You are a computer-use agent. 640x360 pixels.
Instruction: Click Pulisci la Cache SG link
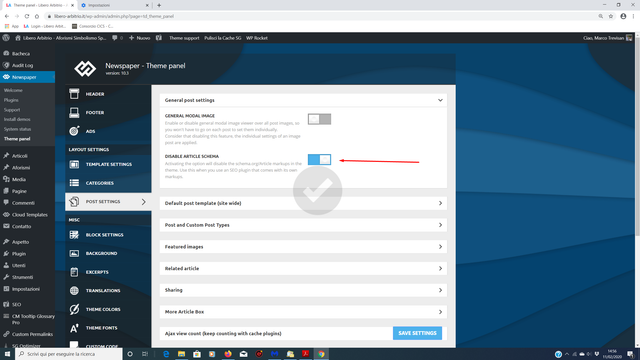tap(222, 38)
